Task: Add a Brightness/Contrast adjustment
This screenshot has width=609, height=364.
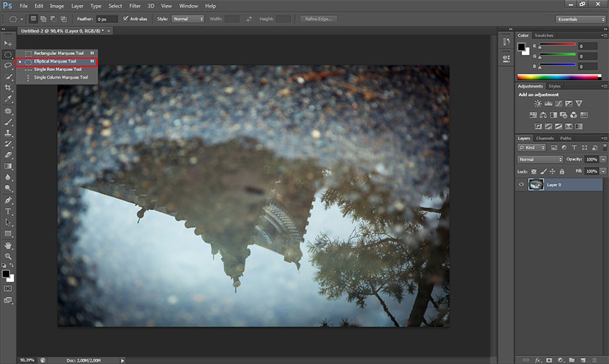Action: [537, 104]
